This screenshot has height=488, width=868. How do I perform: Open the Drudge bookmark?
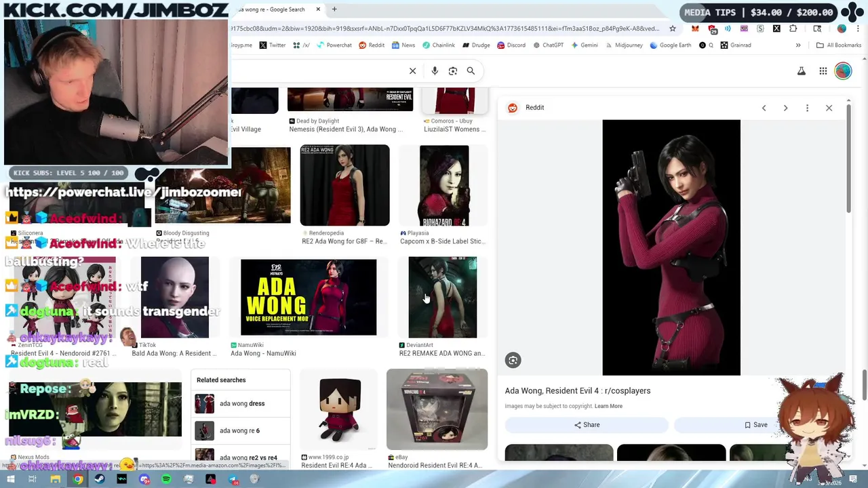click(476, 45)
